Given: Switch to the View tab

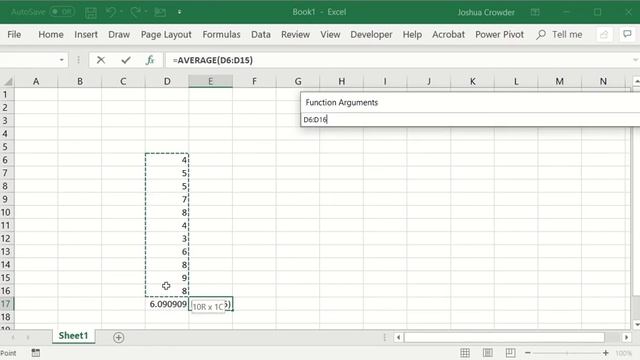Looking at the screenshot, I should 330,35.
